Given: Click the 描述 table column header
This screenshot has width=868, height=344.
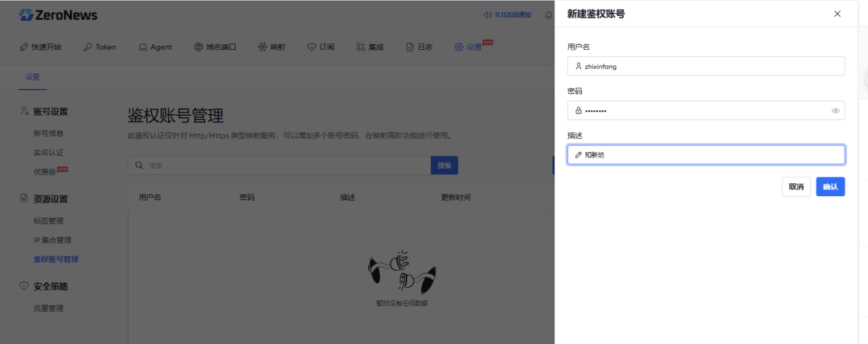Looking at the screenshot, I should (x=348, y=197).
